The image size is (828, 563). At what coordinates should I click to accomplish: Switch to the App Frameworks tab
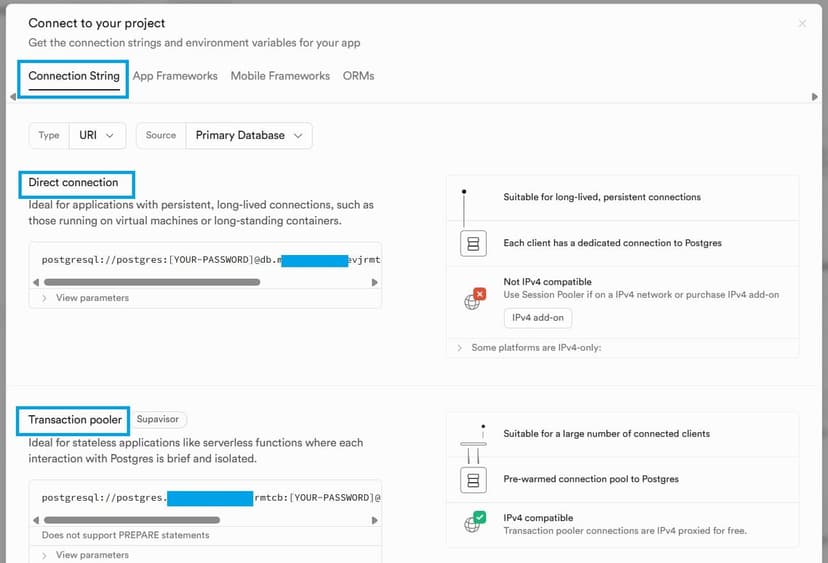point(175,76)
